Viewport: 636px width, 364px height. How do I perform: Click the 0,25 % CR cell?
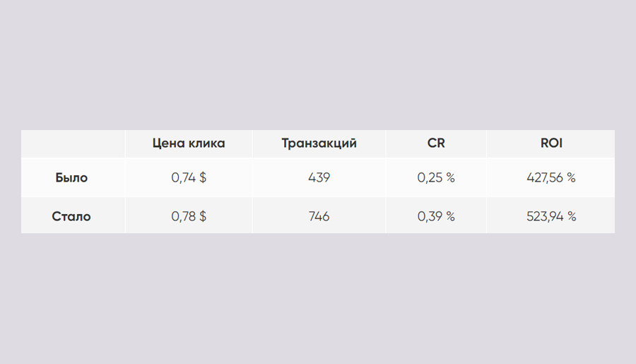coord(436,177)
